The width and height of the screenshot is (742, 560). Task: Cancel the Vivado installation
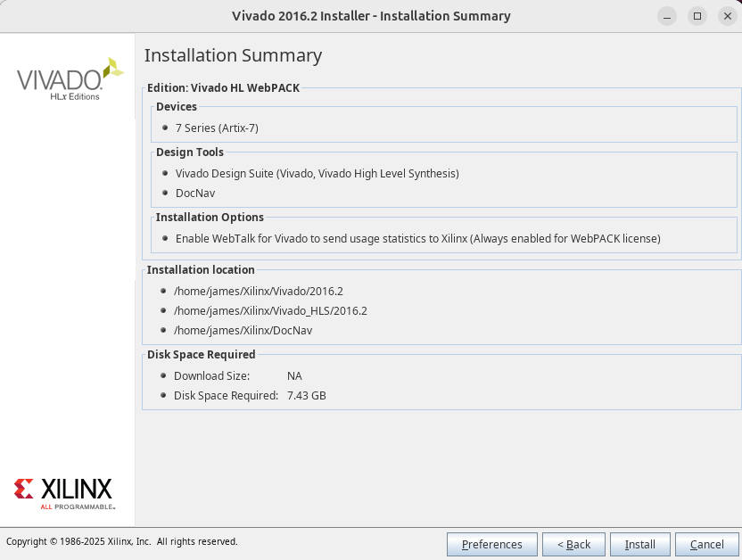(x=706, y=544)
